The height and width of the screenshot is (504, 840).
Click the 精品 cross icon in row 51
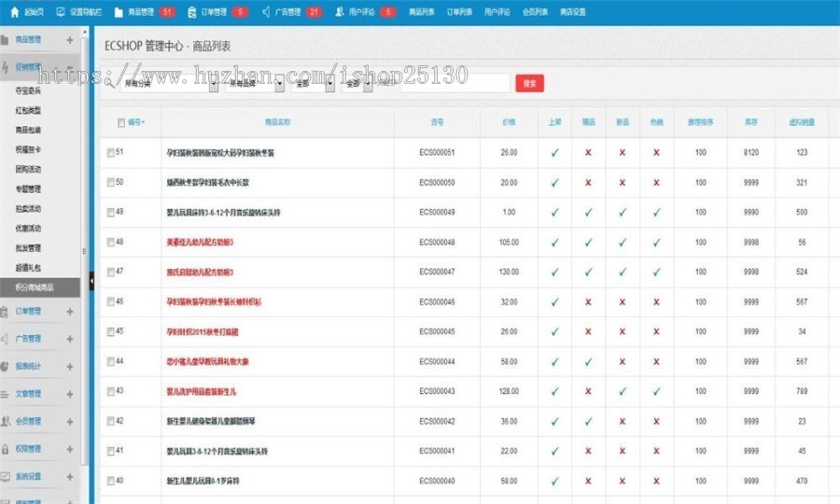point(588,153)
